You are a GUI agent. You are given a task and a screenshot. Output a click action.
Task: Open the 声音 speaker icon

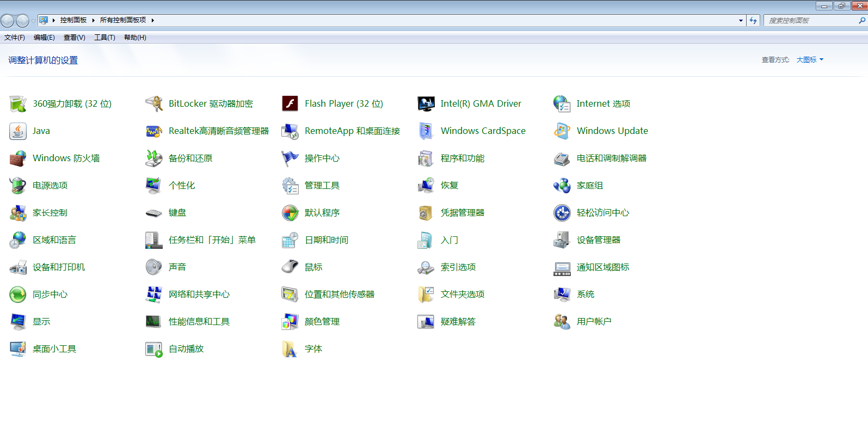[154, 267]
